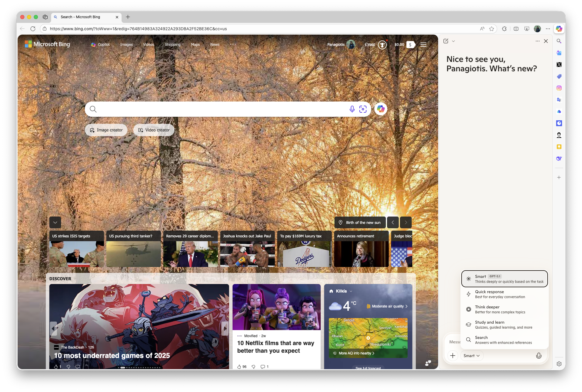Image resolution: width=582 pixels, height=392 pixels.
Task: Open visual search with the camera icon
Action: click(x=363, y=109)
